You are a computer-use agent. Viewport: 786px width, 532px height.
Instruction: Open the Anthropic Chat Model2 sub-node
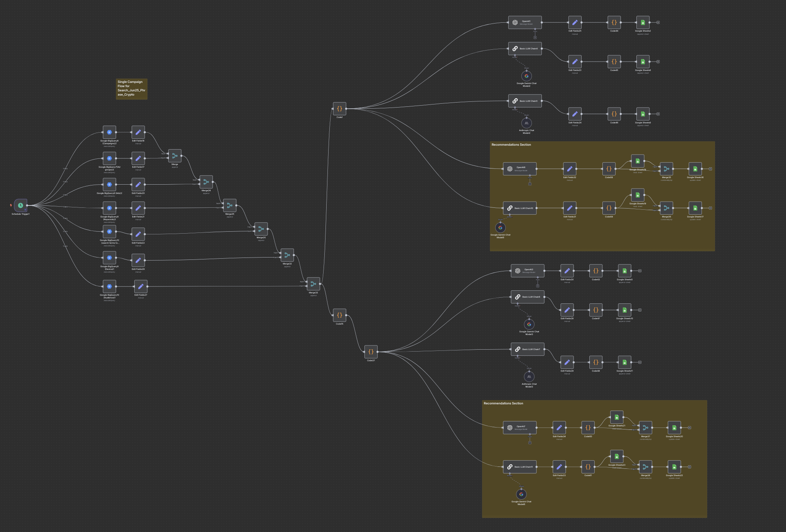526,123
